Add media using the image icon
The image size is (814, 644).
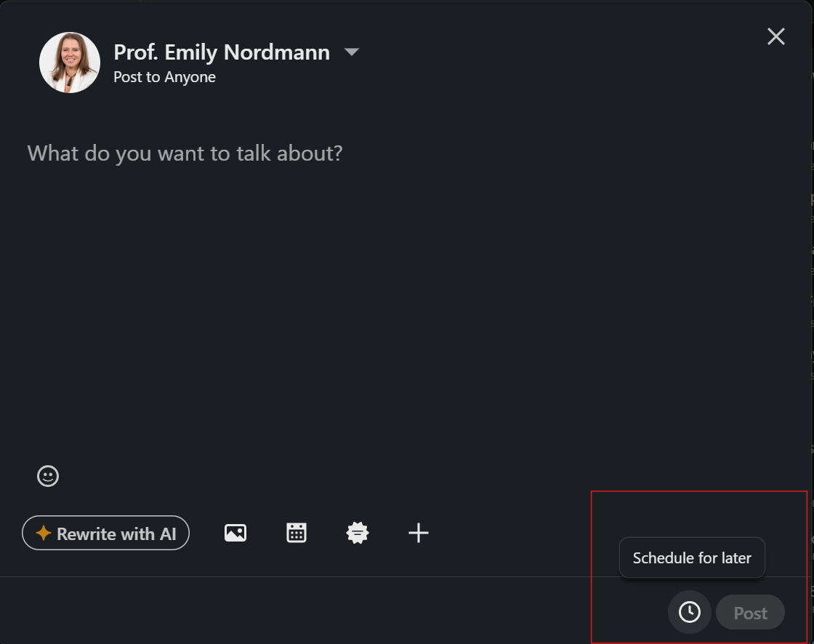[235, 533]
